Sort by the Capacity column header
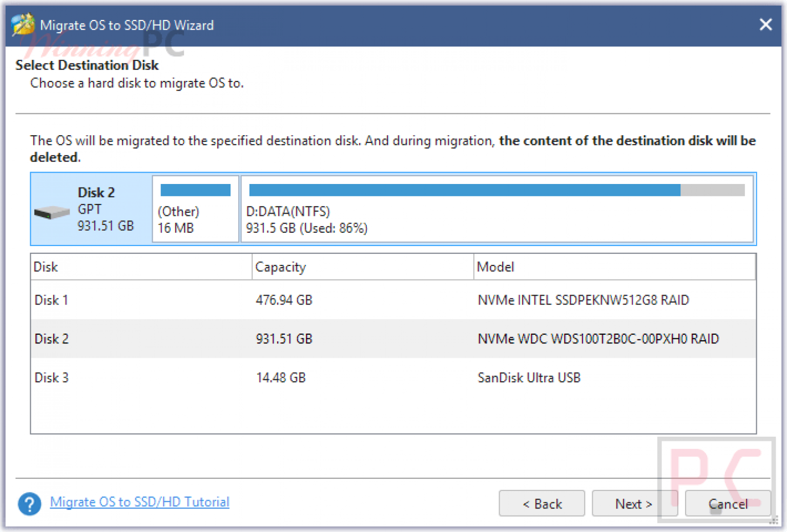 [363, 267]
